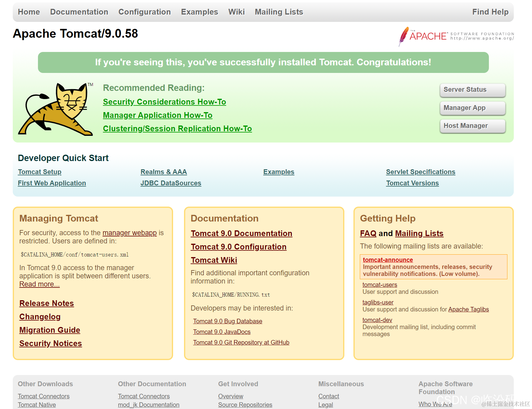Open Wiki from the top navigation
Screen dimensions: 532x409
click(237, 12)
